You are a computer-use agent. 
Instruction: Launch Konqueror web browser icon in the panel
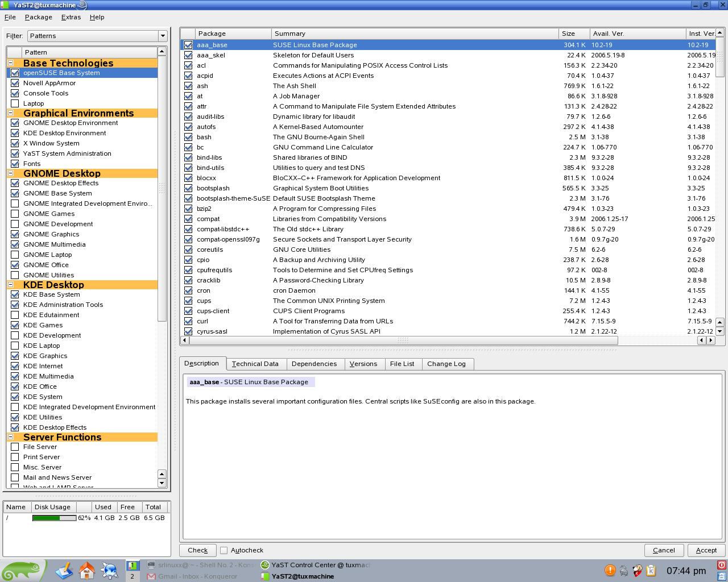[110, 570]
